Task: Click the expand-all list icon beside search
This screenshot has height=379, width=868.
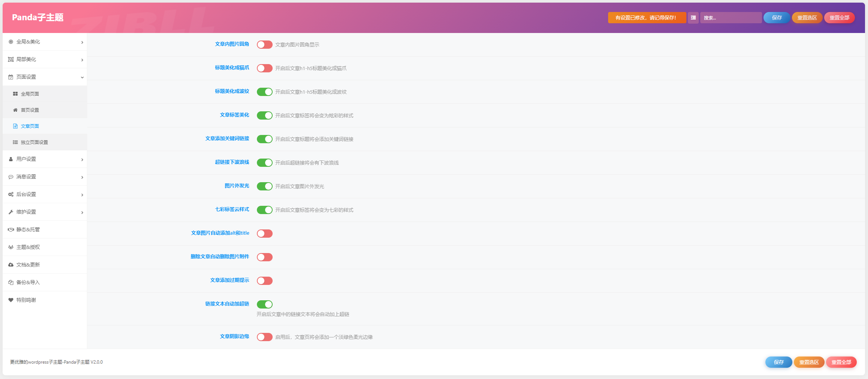Action: pyautogui.click(x=693, y=18)
